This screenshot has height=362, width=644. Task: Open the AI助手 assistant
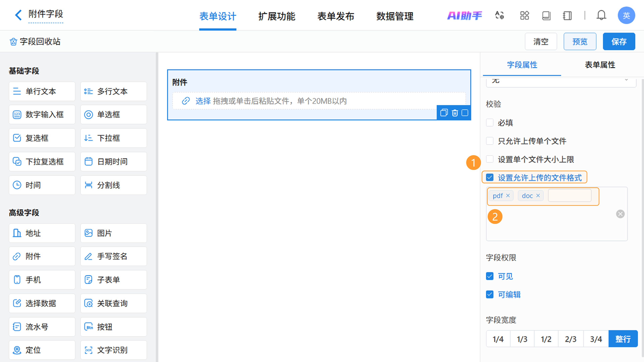[x=464, y=16]
